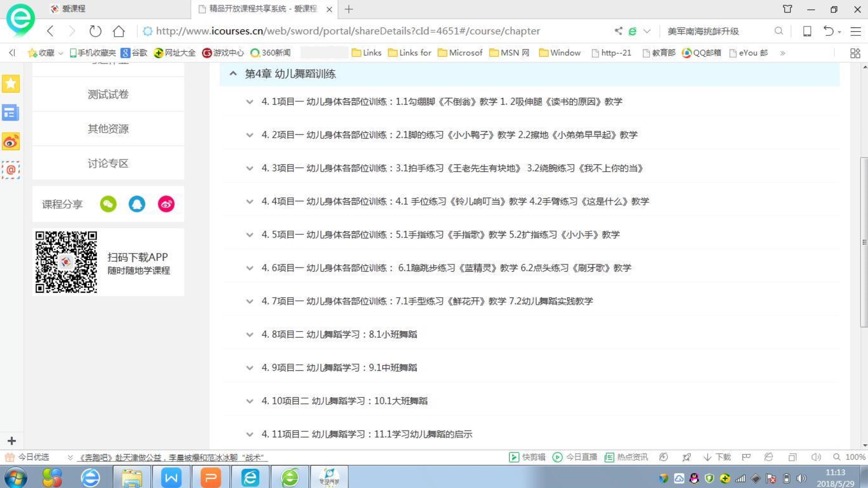Share course via Weibo icon
The image size is (868, 488).
click(166, 204)
